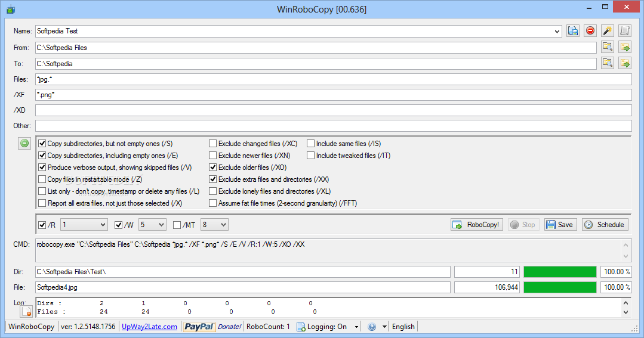The height and width of the screenshot is (338, 644).
Task: Click the red delete profile icon
Action: click(590, 31)
